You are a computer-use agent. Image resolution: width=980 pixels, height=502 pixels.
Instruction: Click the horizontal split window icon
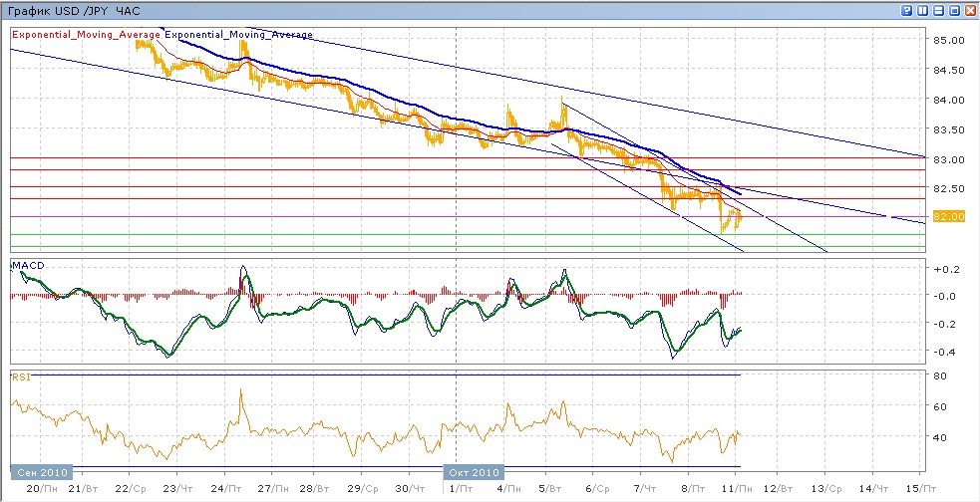point(938,10)
